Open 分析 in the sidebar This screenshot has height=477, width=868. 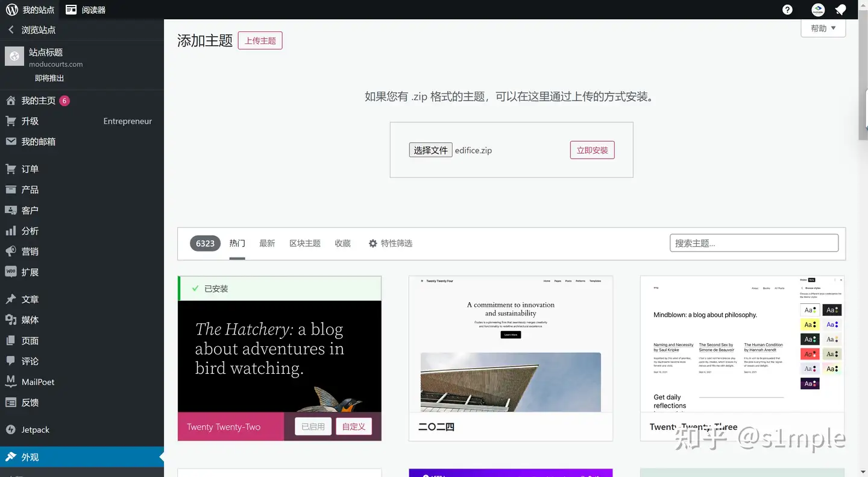(x=82, y=231)
